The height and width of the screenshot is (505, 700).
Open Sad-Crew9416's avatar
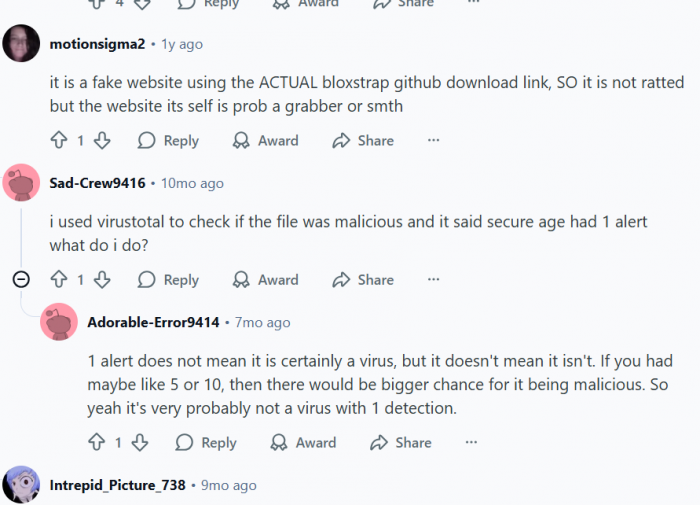coord(21,183)
